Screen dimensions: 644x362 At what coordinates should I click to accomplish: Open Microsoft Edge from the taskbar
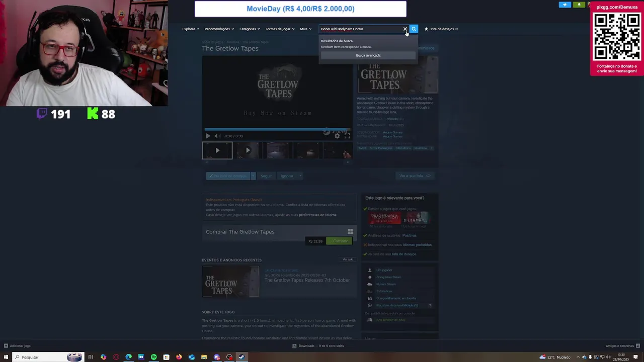point(128,357)
